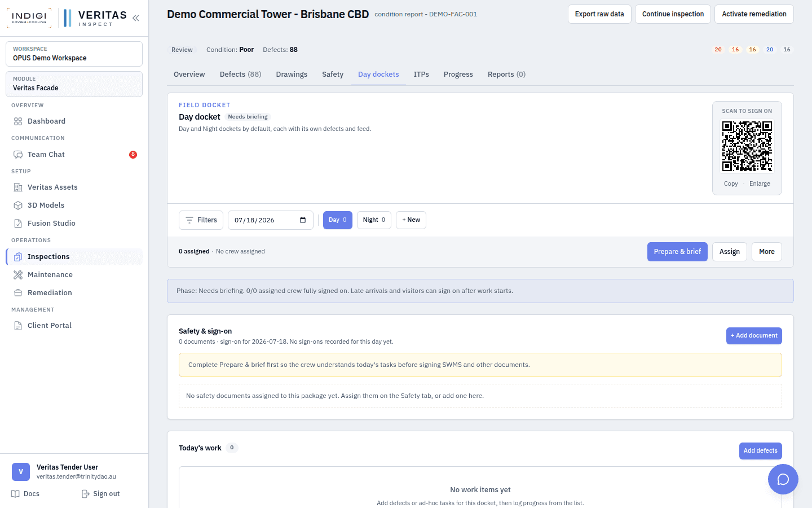
Task: Open the Client Portal page
Action: tap(74, 326)
